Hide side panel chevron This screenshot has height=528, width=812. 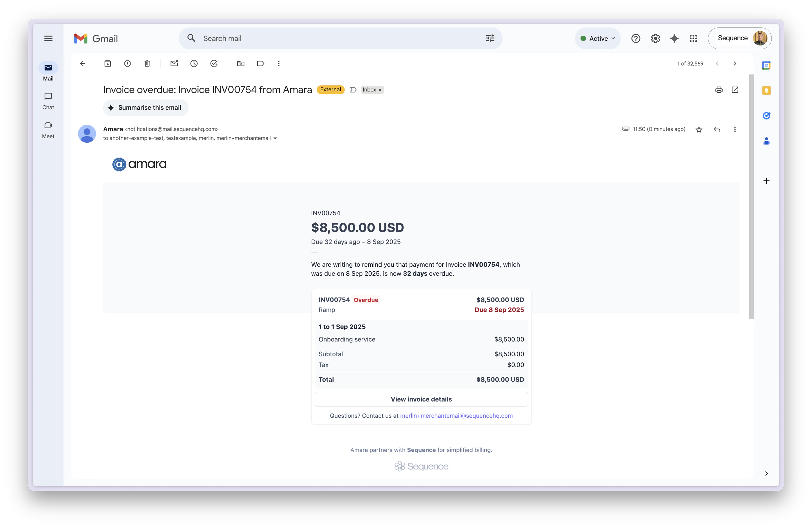coord(766,473)
